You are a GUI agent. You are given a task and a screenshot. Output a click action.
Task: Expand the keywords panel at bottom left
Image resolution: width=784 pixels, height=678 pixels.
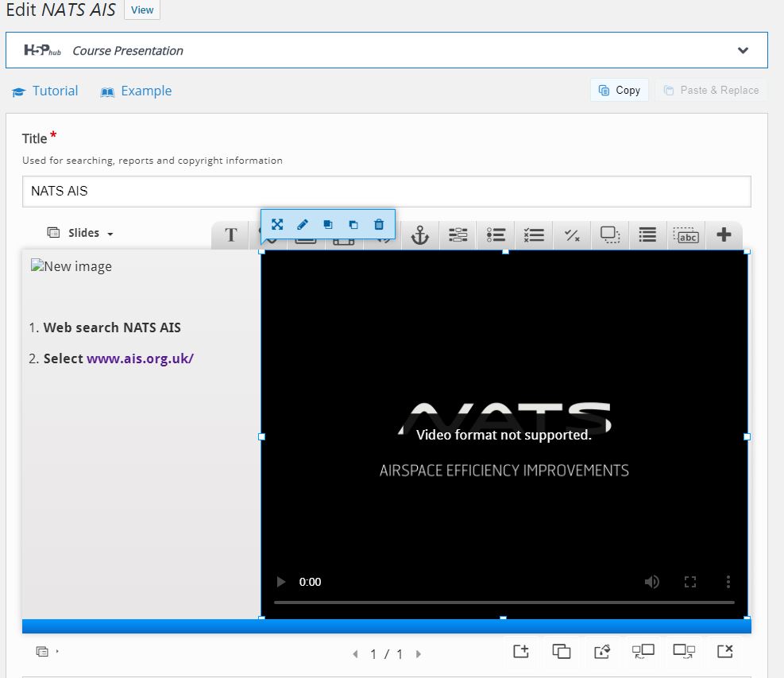coord(44,650)
